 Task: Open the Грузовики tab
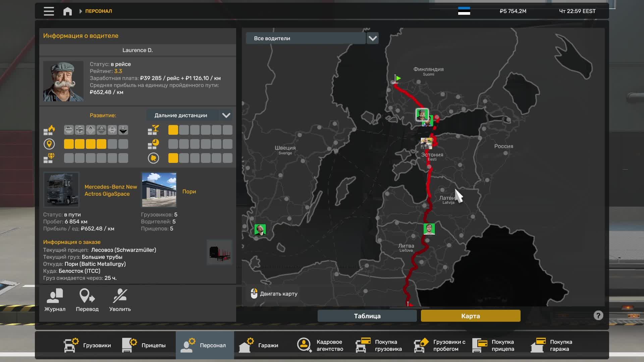coord(87,345)
